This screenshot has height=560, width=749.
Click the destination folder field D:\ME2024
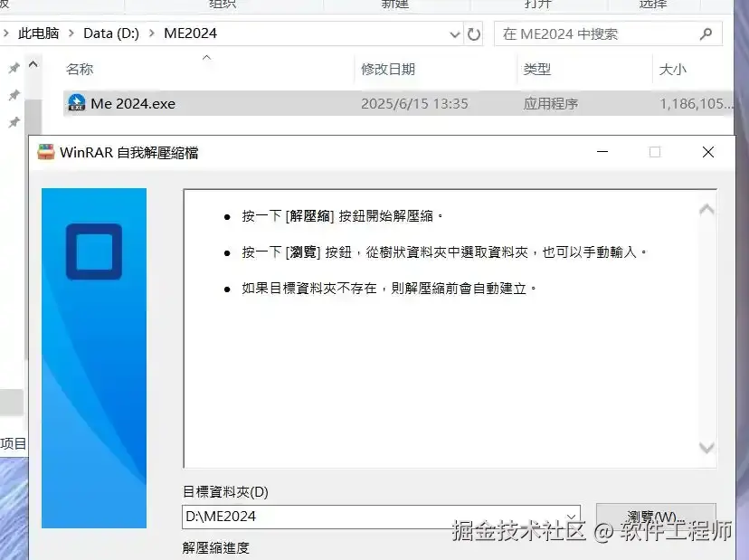(x=381, y=517)
